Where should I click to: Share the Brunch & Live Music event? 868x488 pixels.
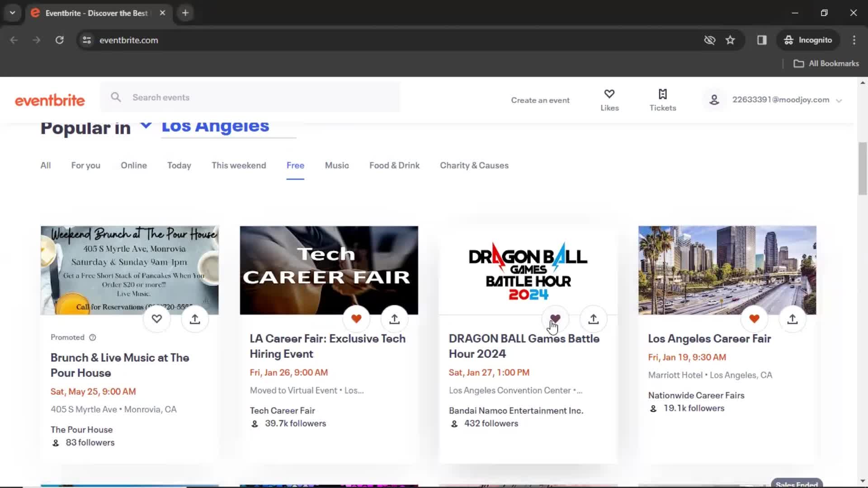pos(195,319)
